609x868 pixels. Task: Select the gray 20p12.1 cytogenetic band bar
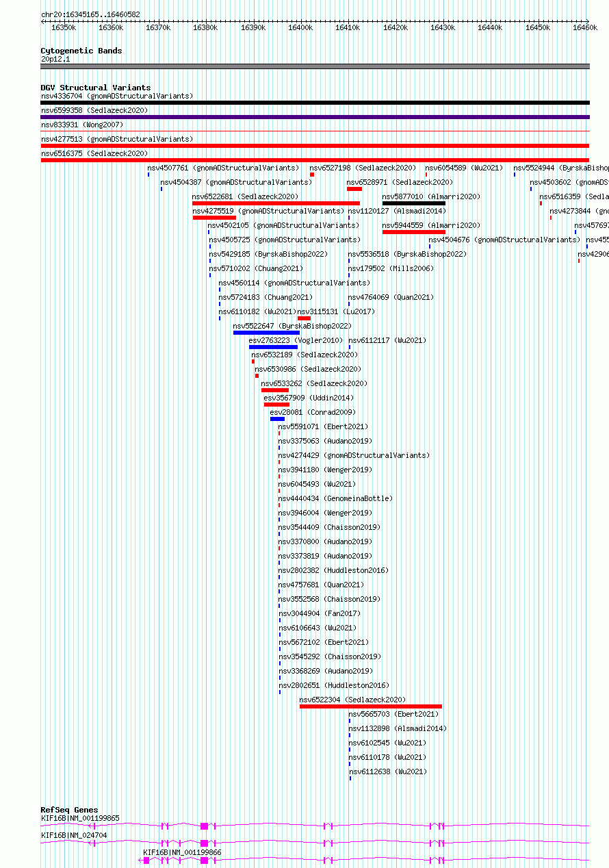coord(315,66)
